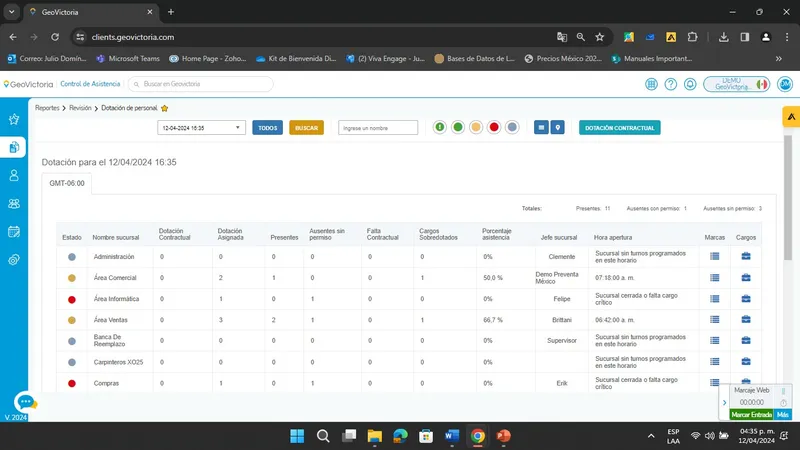Image resolution: width=800 pixels, height=450 pixels.
Task: Filter by gray-blue status circle
Action: 512,127
